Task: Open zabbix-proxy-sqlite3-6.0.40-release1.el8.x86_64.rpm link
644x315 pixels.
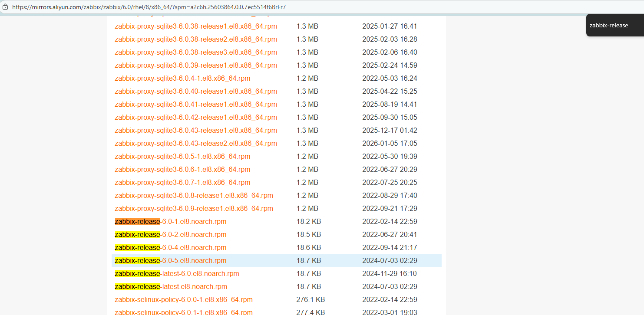Action: pyautogui.click(x=196, y=92)
